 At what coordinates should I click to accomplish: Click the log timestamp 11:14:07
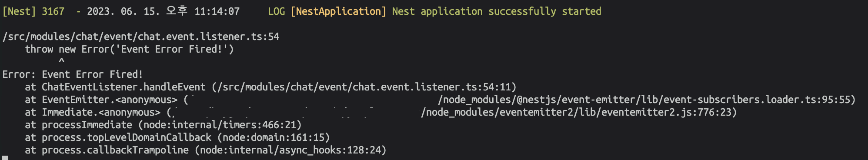217,11
